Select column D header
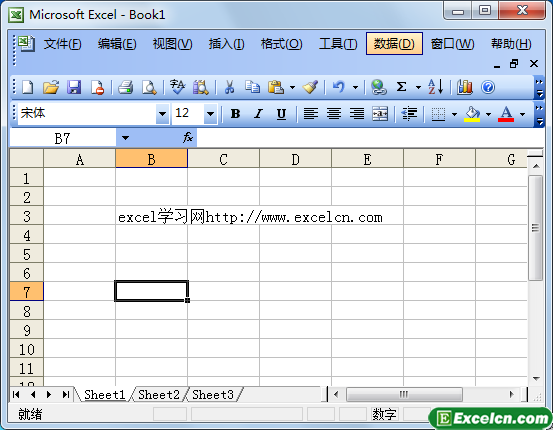 (x=296, y=159)
